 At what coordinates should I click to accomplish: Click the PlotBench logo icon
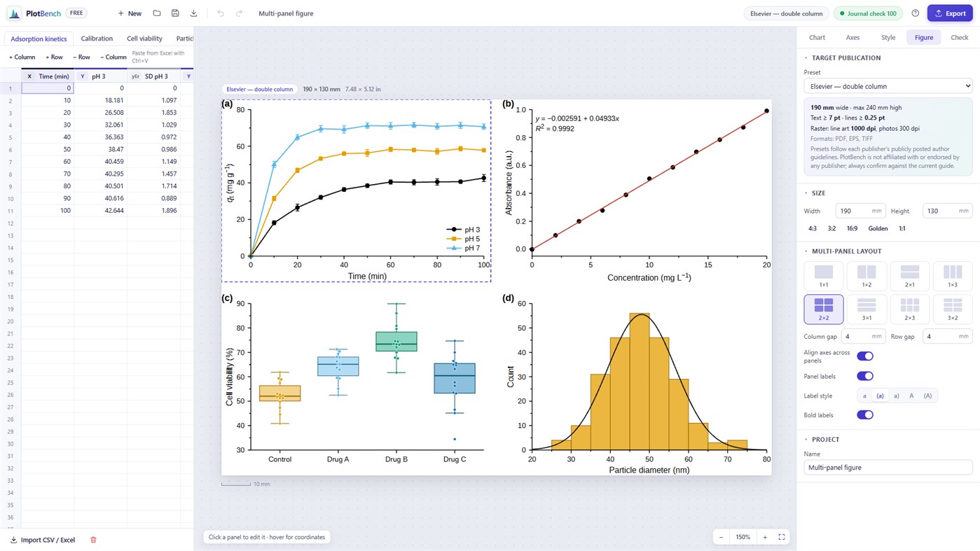(x=14, y=13)
